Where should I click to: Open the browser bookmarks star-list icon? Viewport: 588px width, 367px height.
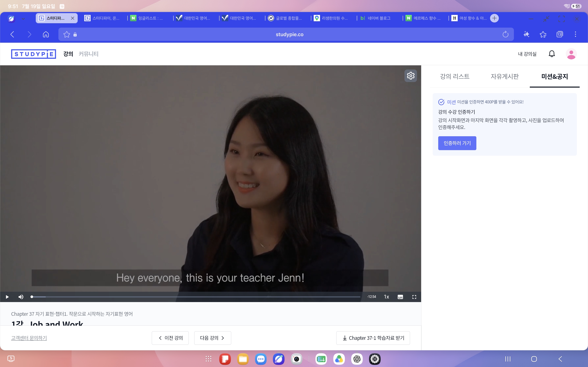tap(543, 35)
